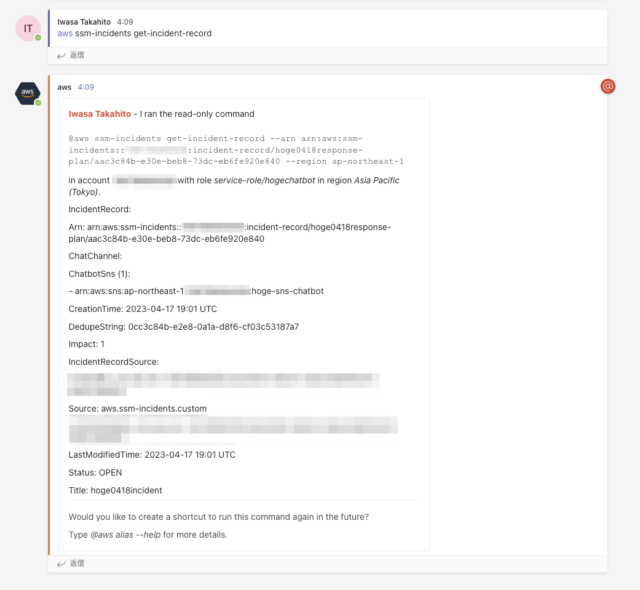Open the aws bot avatar profile
This screenshot has width=640, height=590.
28,93
